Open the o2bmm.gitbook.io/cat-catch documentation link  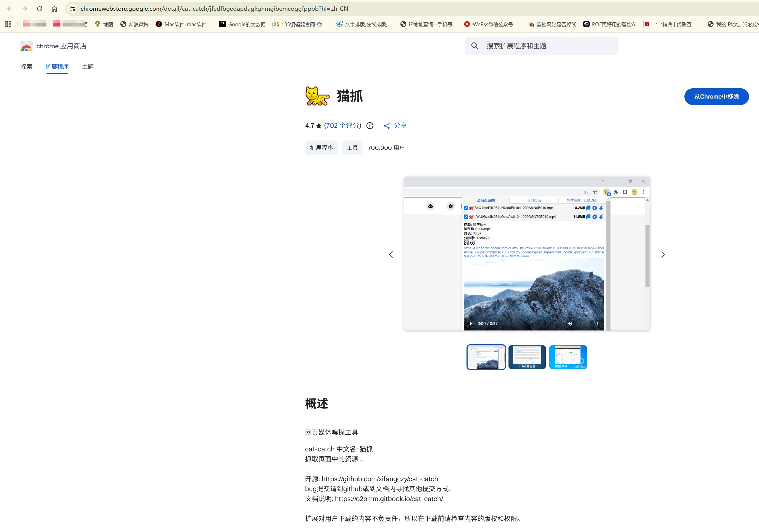point(389,499)
